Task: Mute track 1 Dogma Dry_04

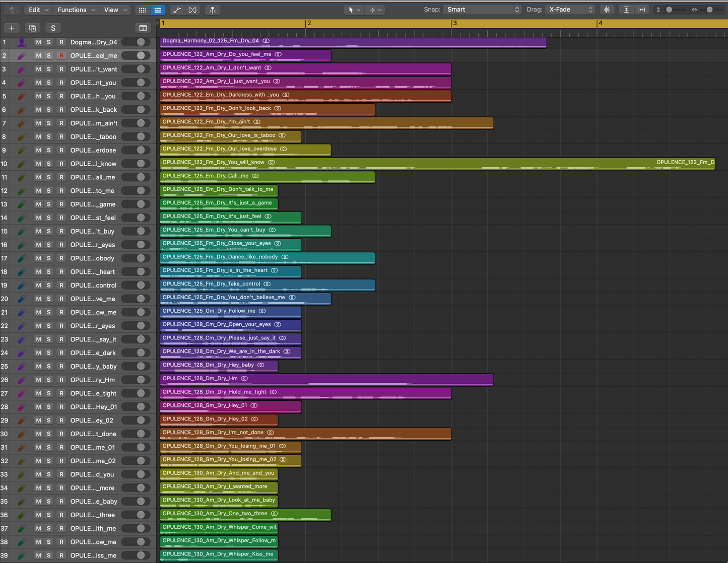Action: tap(38, 42)
